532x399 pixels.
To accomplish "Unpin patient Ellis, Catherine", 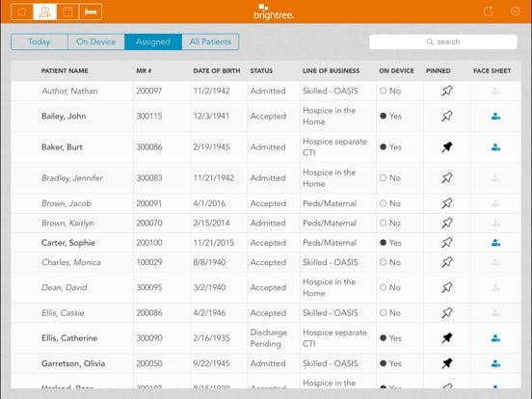I will [x=447, y=338].
